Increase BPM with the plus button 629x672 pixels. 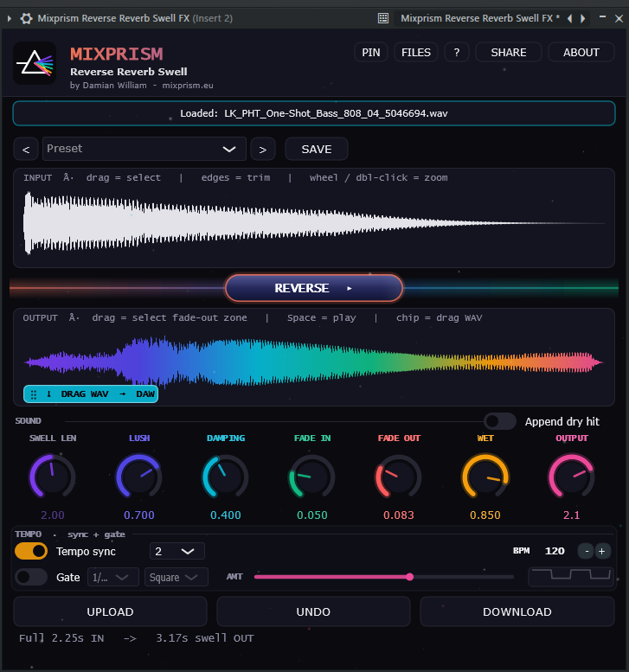602,551
